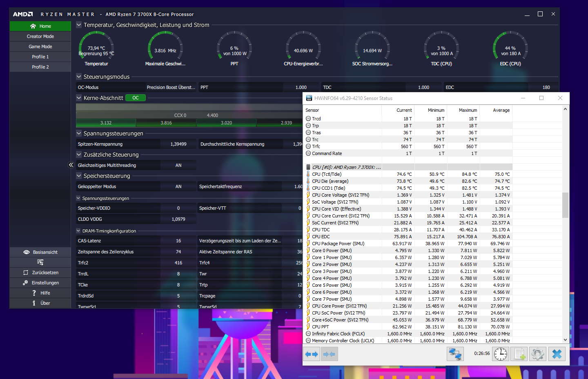
Task: Click the eye icon next to Basisansicht
Action: coord(27,252)
